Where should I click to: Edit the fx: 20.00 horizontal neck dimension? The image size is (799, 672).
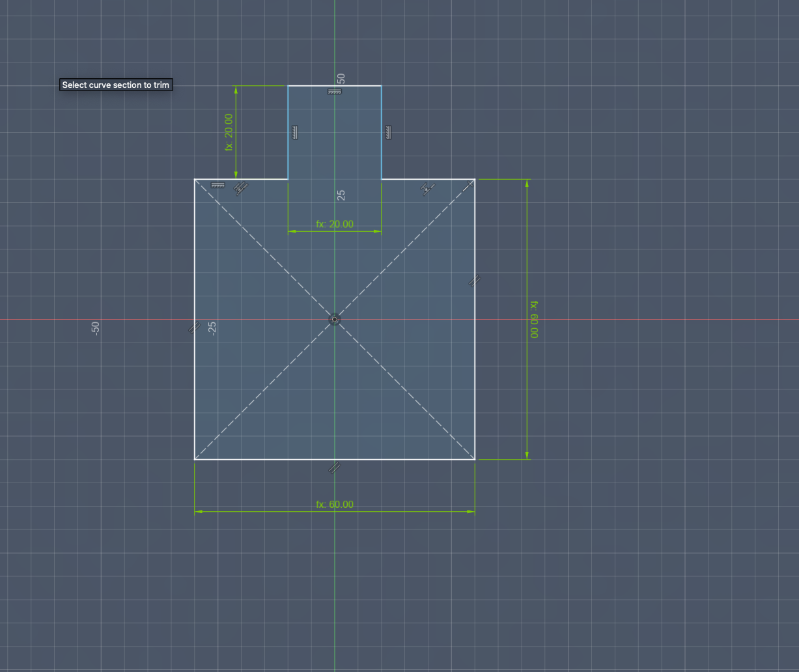334,224
